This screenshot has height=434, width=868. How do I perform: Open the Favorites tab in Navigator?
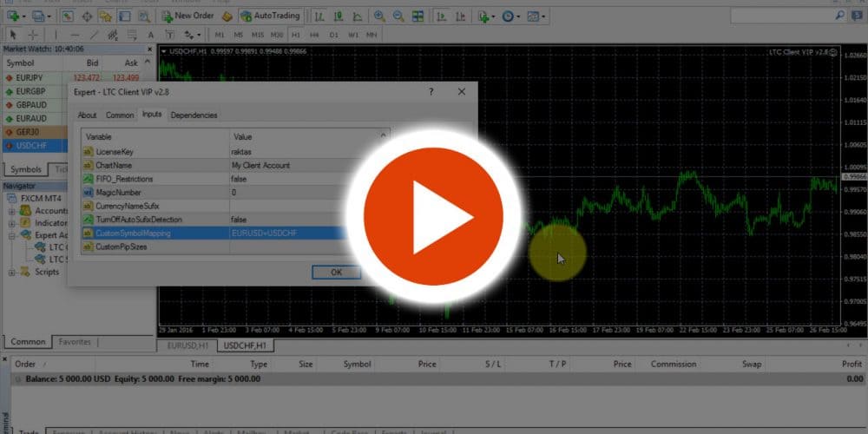point(75,341)
